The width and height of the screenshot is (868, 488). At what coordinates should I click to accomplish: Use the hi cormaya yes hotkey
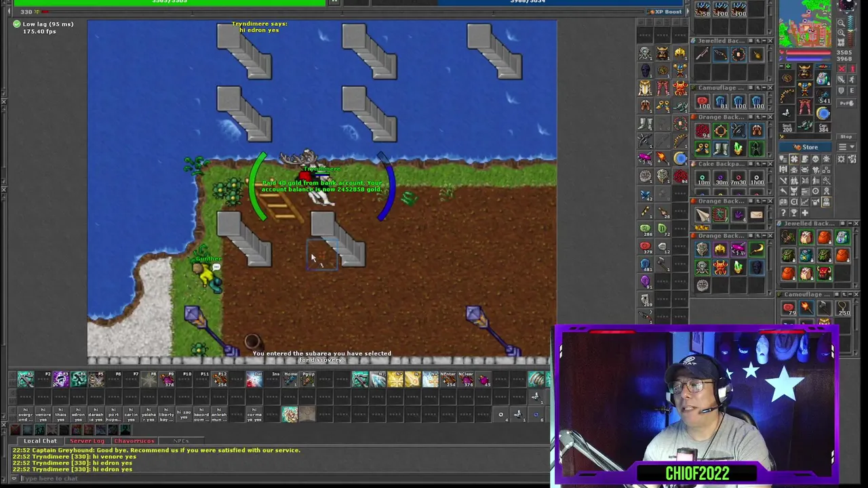point(254,414)
